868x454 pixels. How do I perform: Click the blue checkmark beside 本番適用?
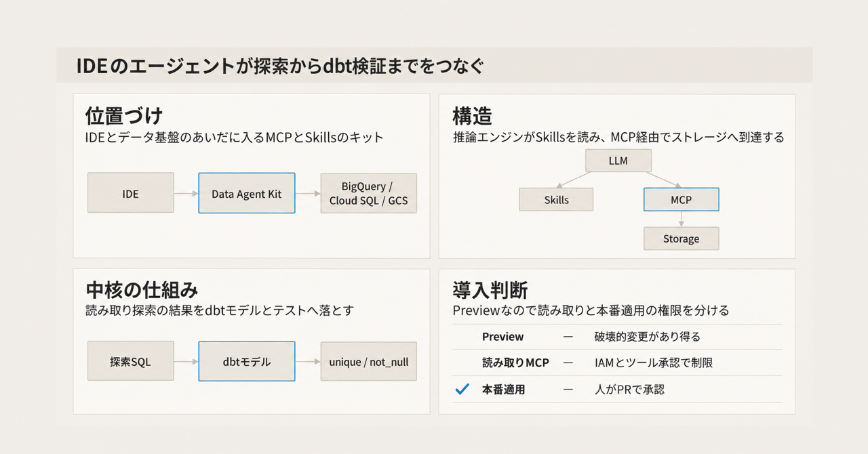pos(462,389)
